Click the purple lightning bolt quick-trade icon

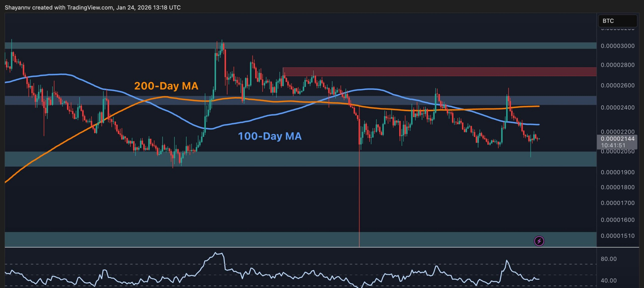[539, 241]
